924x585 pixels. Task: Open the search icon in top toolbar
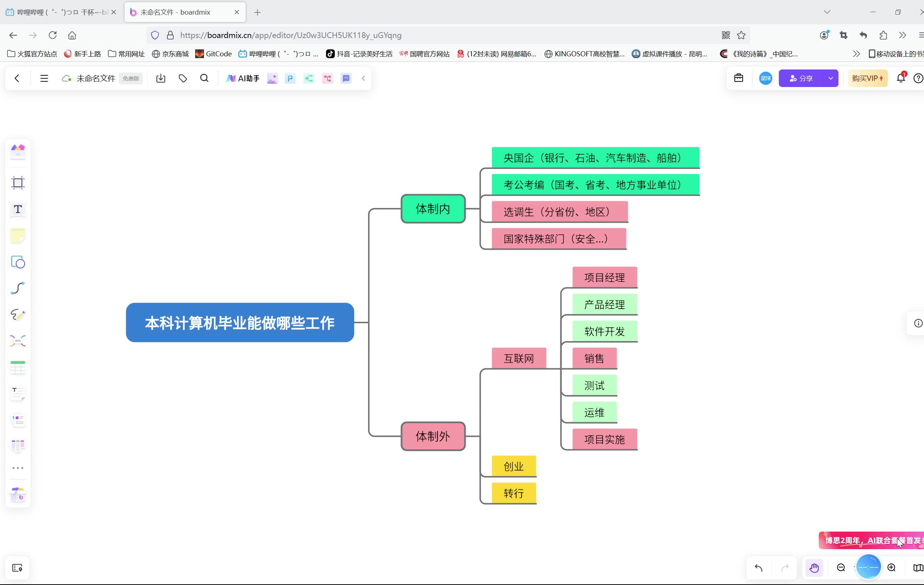point(205,78)
